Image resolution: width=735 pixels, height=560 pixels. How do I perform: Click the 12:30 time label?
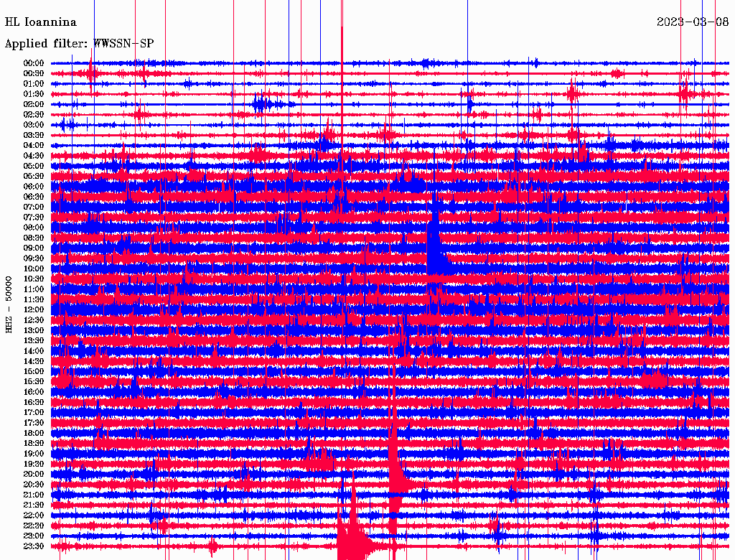pos(34,320)
